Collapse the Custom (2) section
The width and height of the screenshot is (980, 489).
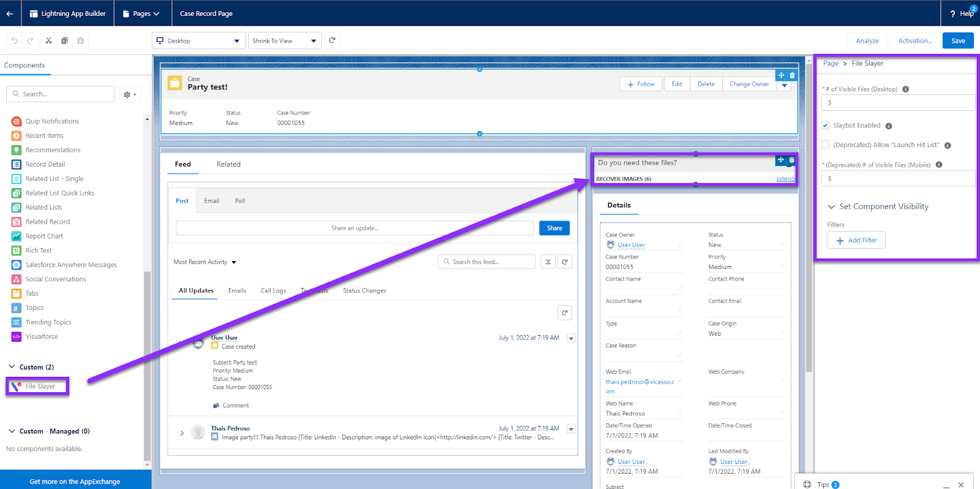[x=12, y=367]
